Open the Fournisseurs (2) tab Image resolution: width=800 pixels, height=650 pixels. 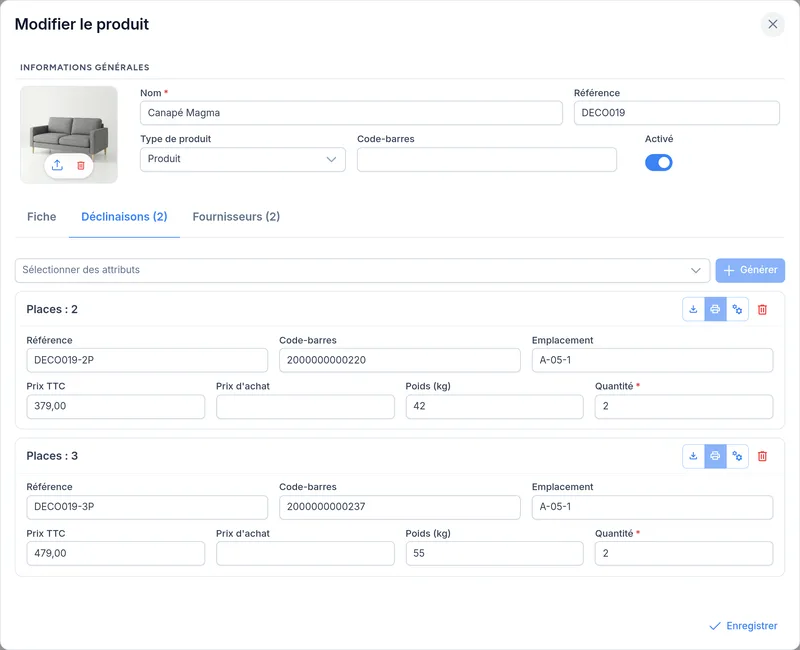[236, 217]
